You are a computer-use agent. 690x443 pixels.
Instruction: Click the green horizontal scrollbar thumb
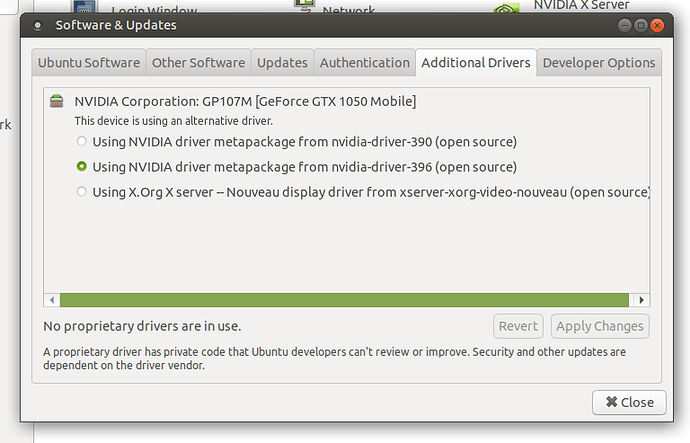click(x=344, y=300)
